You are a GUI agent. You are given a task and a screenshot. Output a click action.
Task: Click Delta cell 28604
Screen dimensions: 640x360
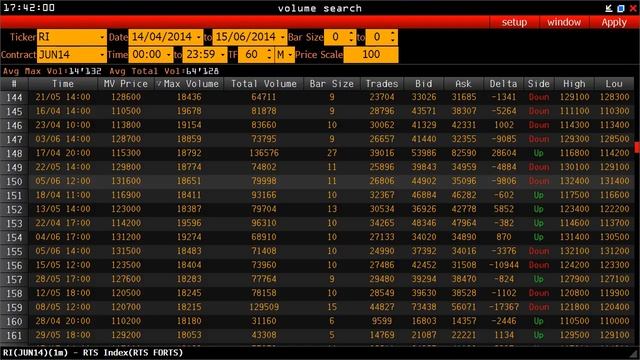[504, 153]
